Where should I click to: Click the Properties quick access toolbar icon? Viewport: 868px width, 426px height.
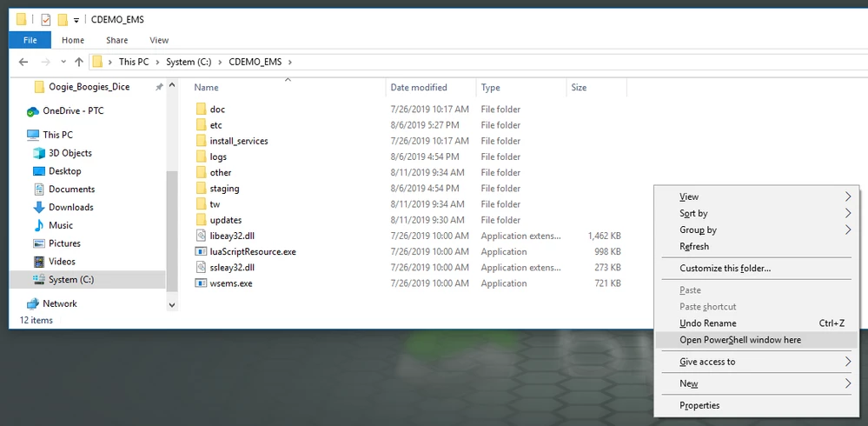pyautogui.click(x=46, y=20)
